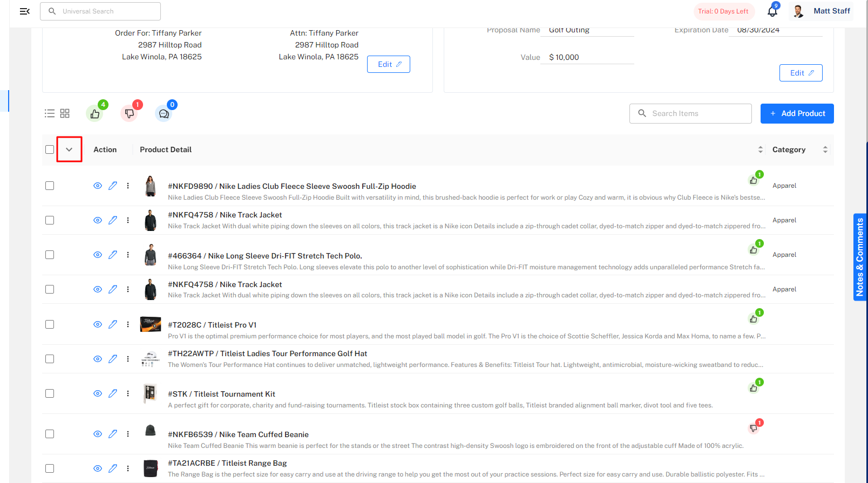Click the '$ 10,000' proposal value
This screenshot has width=868, height=483.
(564, 57)
